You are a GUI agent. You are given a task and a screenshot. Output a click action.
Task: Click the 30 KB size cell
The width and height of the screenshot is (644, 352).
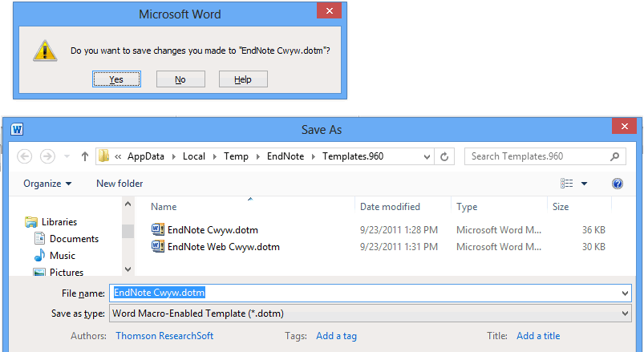593,247
